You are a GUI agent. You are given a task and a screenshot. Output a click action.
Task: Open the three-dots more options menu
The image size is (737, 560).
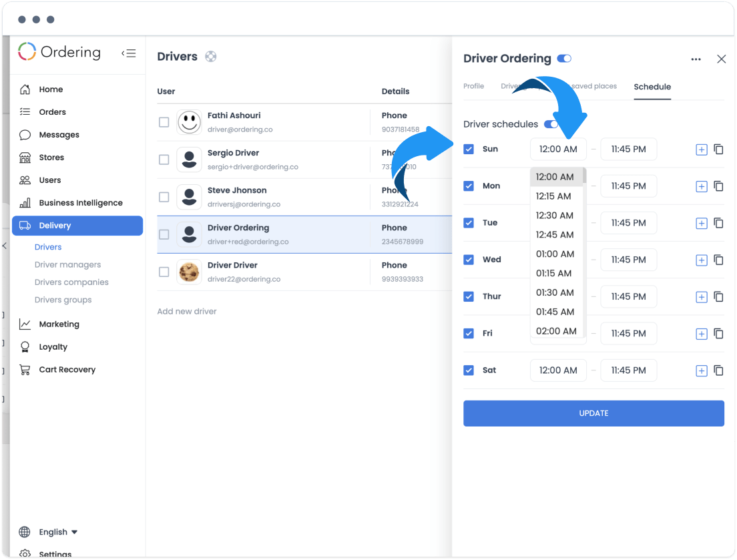pos(696,59)
